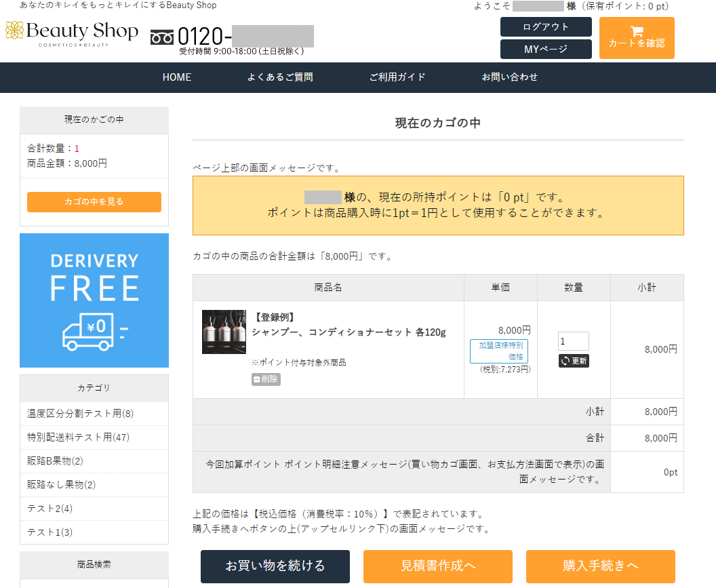Click the cart icon in the orange header button
The image size is (716, 588).
(x=637, y=31)
